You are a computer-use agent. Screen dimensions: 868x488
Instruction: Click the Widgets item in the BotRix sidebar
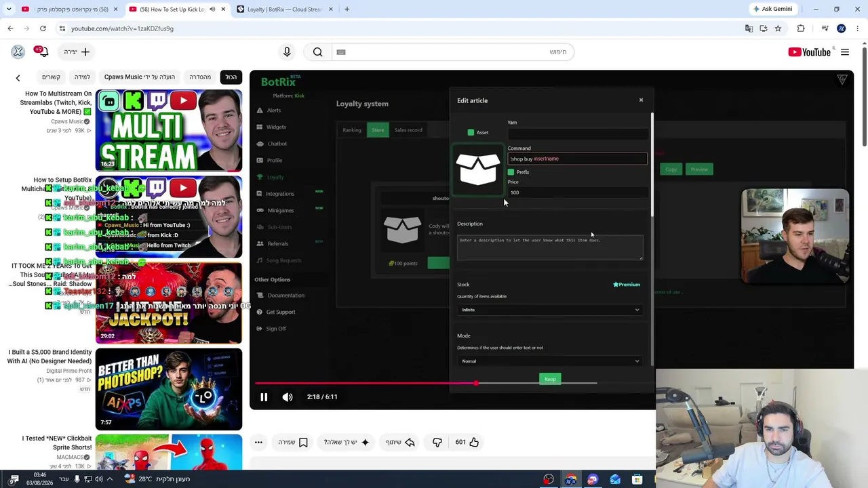tap(276, 127)
